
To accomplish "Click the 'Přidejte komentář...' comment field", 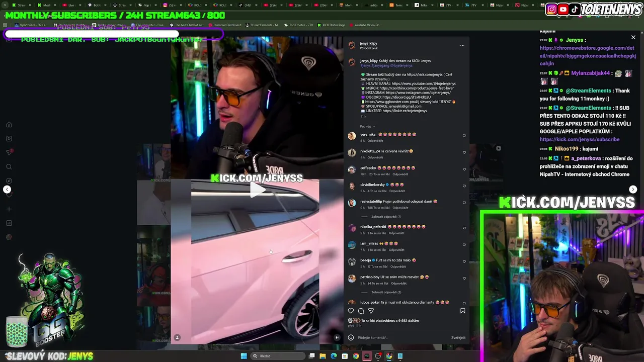I will click(403, 337).
